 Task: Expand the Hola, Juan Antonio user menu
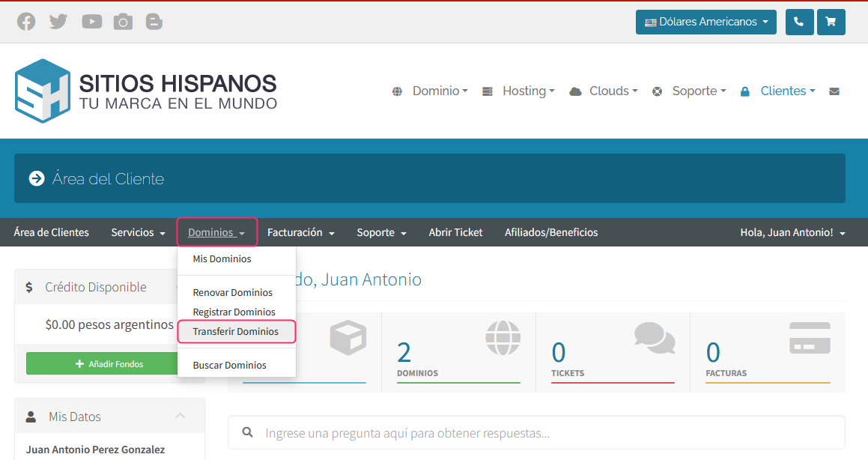coord(792,232)
